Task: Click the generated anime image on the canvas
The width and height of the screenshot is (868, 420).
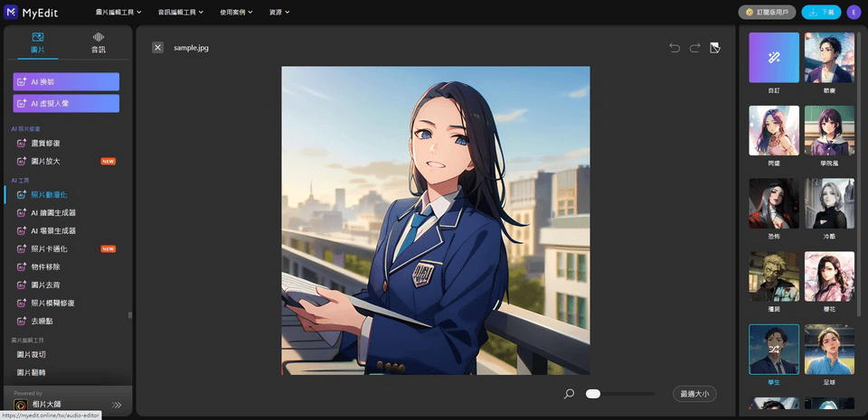Action: 436,220
